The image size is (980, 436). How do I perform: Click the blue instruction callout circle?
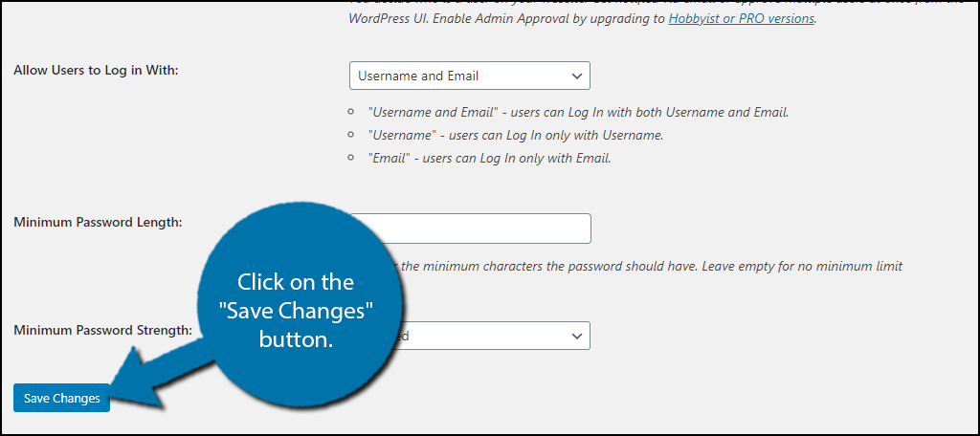pos(299,311)
